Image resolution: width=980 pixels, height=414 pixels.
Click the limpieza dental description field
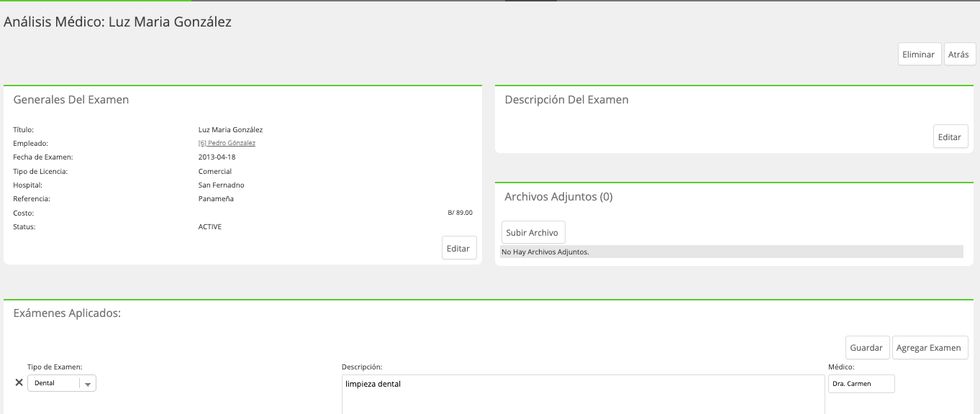tap(583, 394)
